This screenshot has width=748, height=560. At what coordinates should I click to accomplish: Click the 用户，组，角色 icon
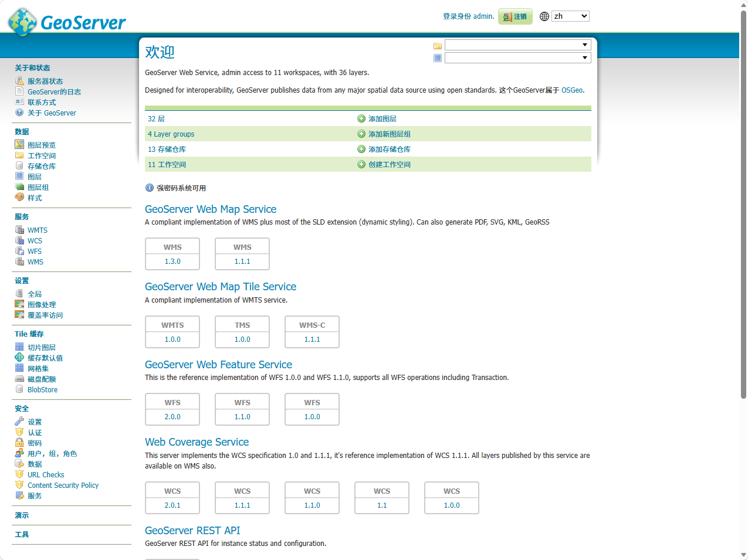19,453
